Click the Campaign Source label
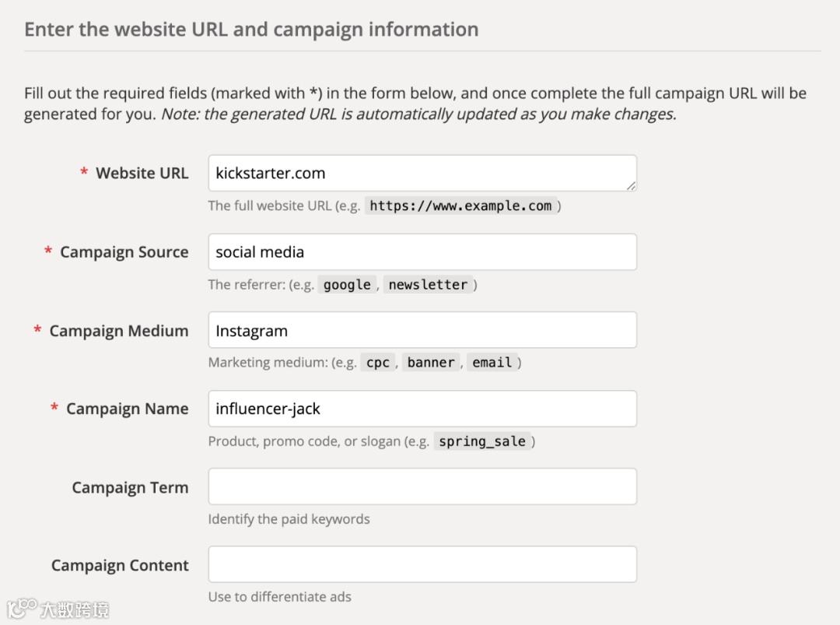Image resolution: width=840 pixels, height=625 pixels. click(124, 252)
